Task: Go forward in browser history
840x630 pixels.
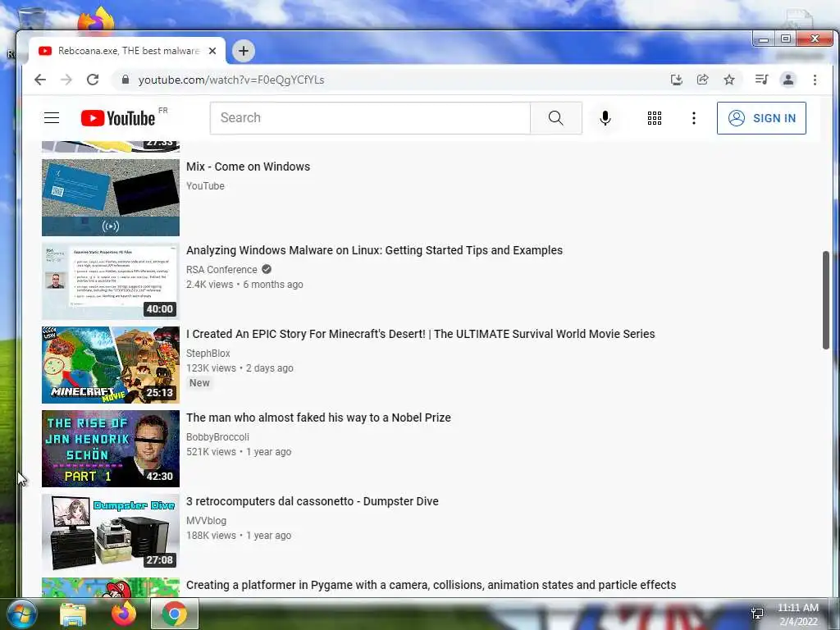Action: pyautogui.click(x=66, y=80)
